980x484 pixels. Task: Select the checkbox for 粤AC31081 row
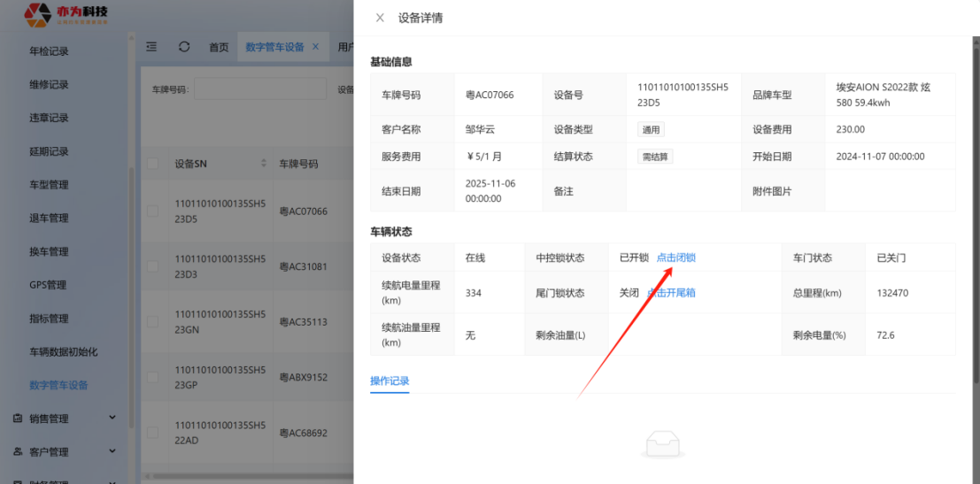click(153, 266)
